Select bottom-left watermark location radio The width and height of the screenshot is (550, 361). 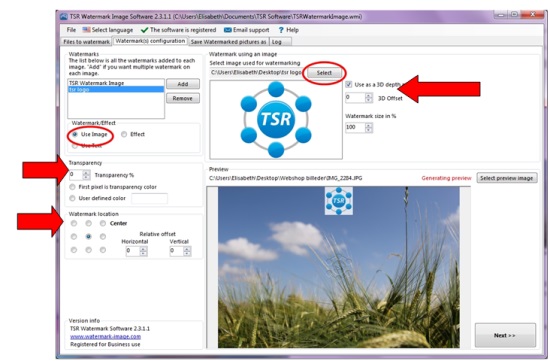[x=74, y=250]
